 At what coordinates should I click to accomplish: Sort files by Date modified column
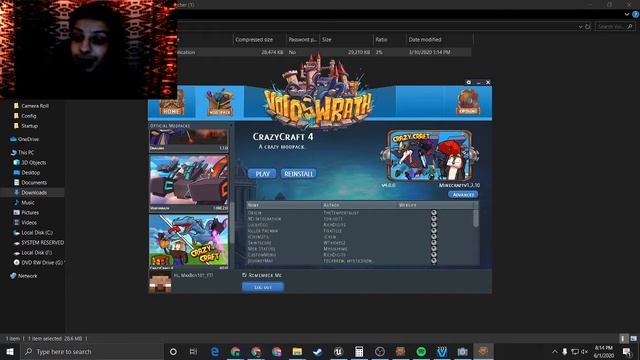pyautogui.click(x=440, y=40)
